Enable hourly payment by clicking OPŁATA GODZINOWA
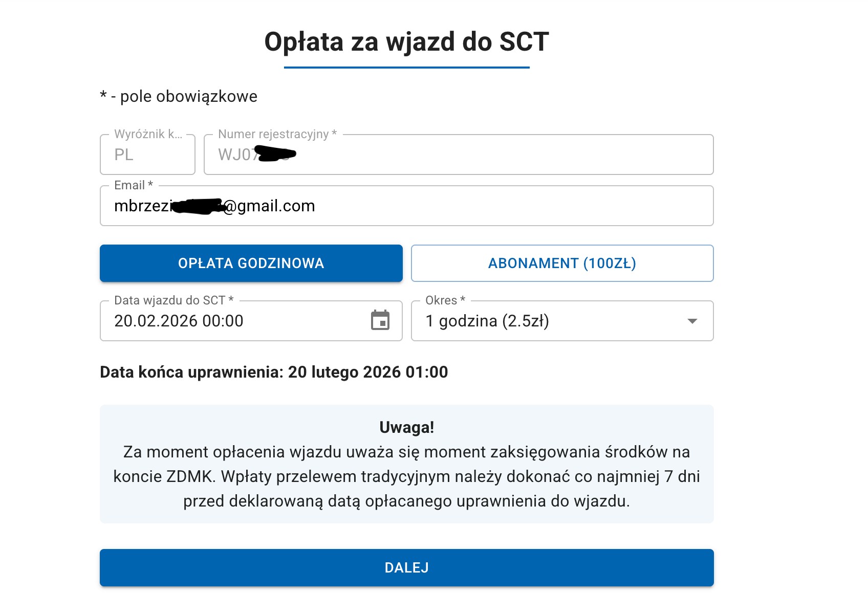The width and height of the screenshot is (868, 615). [251, 263]
